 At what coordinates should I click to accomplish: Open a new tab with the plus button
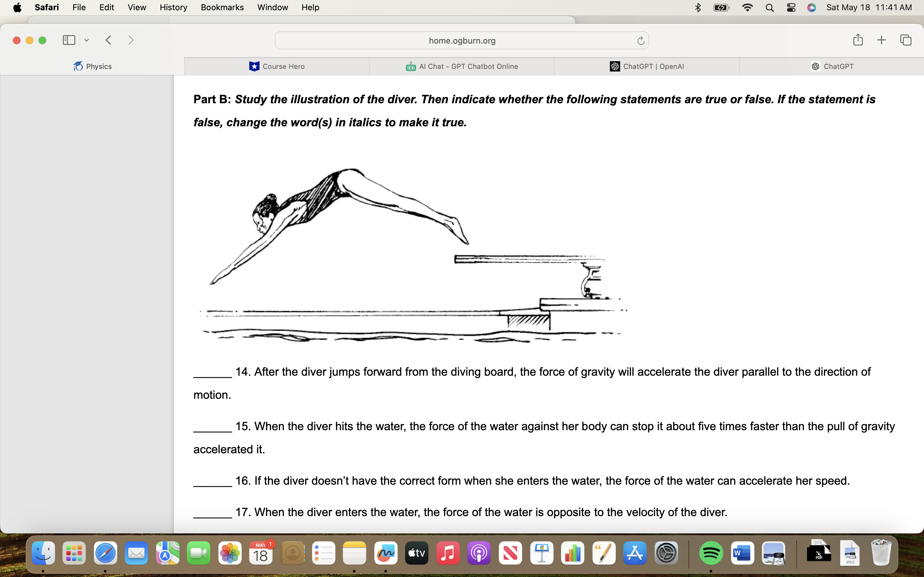[881, 40]
